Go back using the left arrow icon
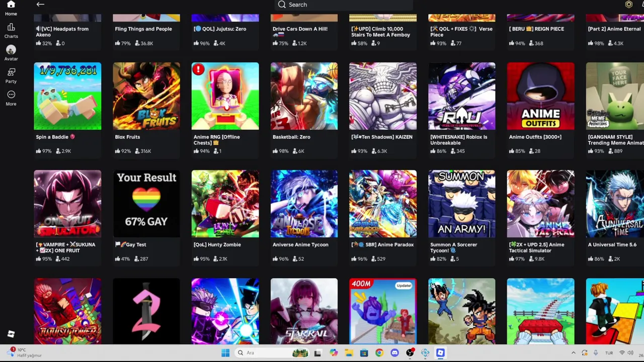The image size is (644, 362). [40, 5]
